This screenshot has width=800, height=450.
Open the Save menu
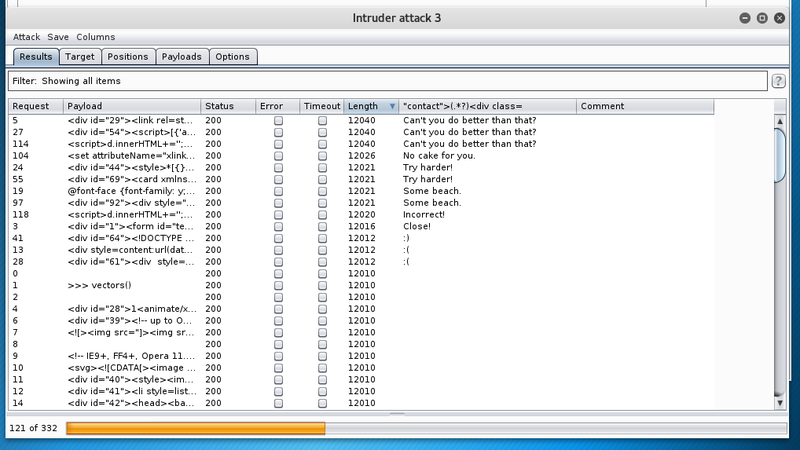58,37
